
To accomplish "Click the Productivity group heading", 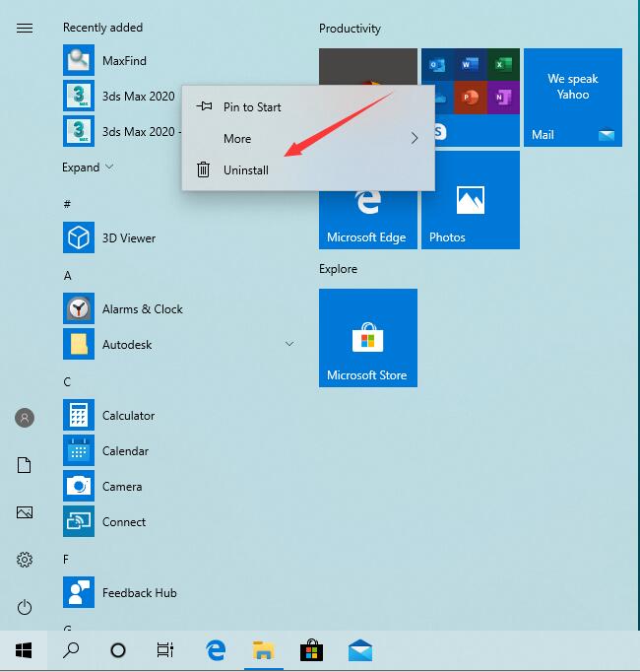I will (350, 29).
